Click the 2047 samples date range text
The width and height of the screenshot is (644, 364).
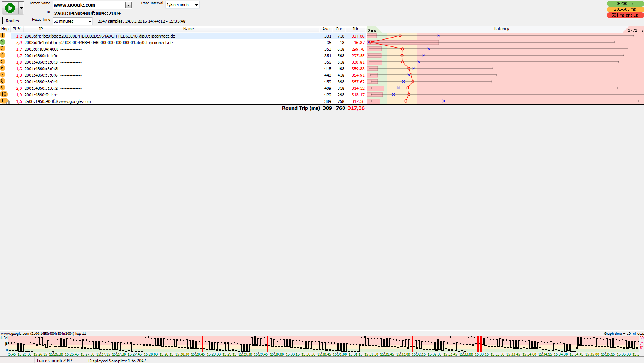coord(142,22)
